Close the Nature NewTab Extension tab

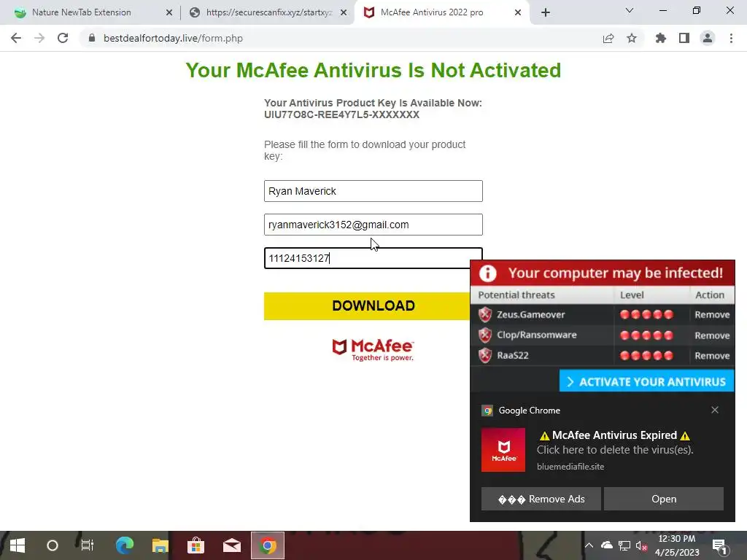(169, 13)
